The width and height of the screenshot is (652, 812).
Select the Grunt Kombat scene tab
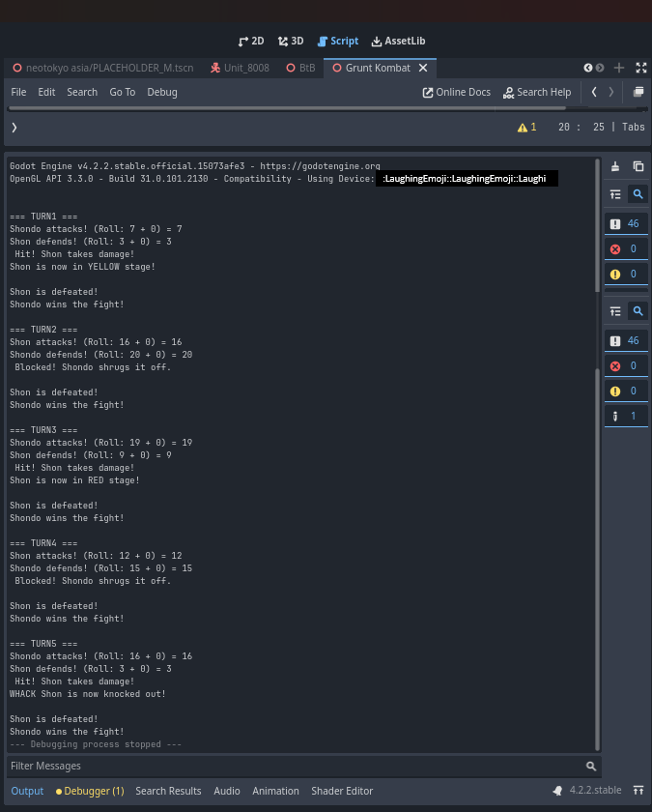[378, 68]
